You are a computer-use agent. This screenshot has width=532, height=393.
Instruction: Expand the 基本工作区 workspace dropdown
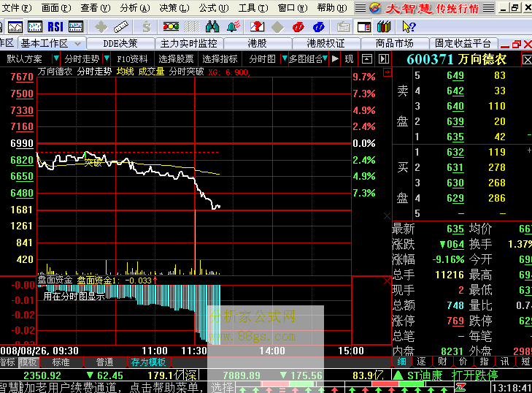click(77, 44)
